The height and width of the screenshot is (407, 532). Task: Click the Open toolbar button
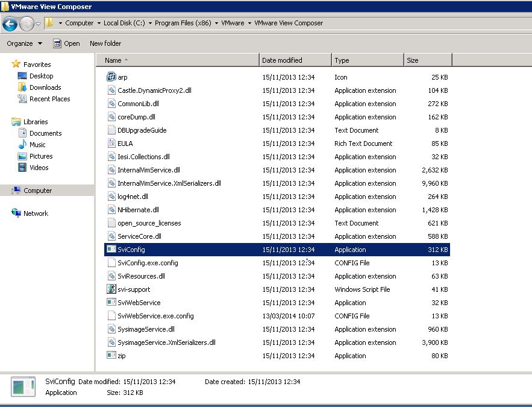(x=66, y=43)
